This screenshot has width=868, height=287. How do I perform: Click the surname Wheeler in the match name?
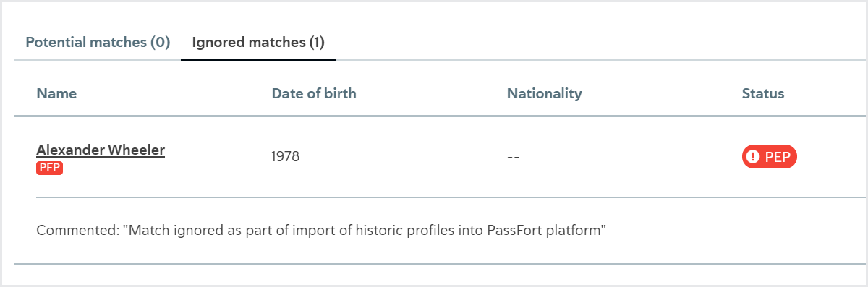click(x=137, y=150)
